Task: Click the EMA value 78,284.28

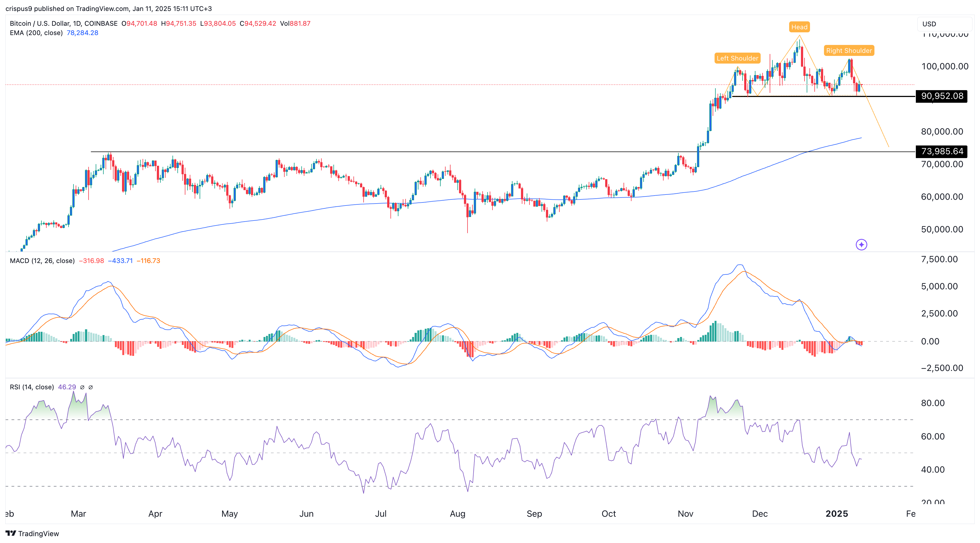Action: 83,33
